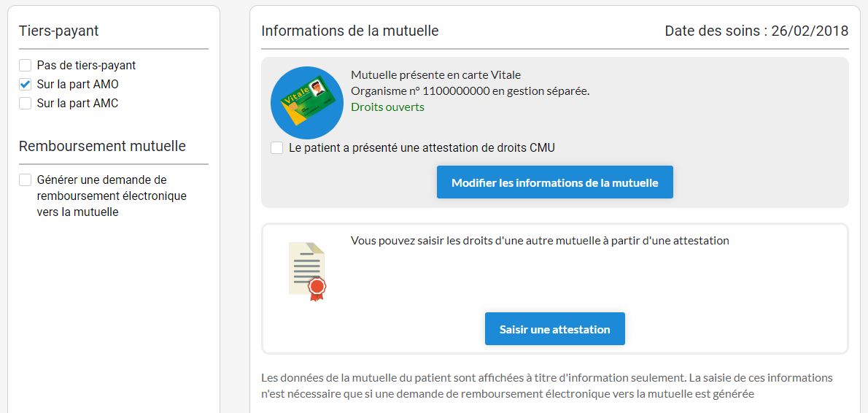Tick the Sur la part AMC checkbox
Viewport: 868px width, 413px height.
(x=26, y=104)
